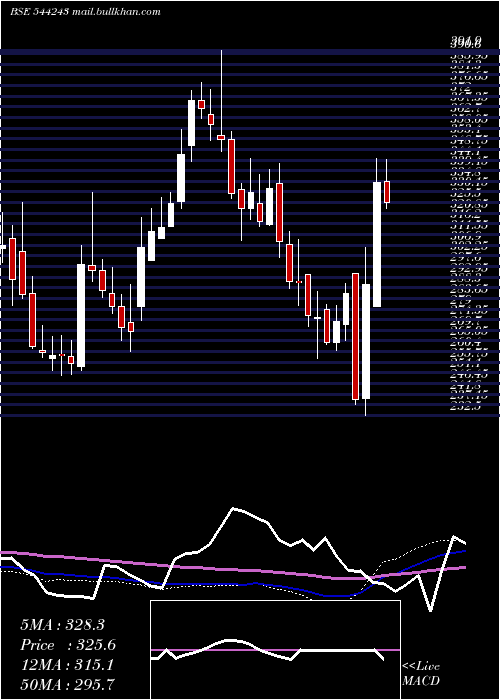Click the tall red candle near the chart low
This screenshot has height=700, width=500.
tap(355, 337)
